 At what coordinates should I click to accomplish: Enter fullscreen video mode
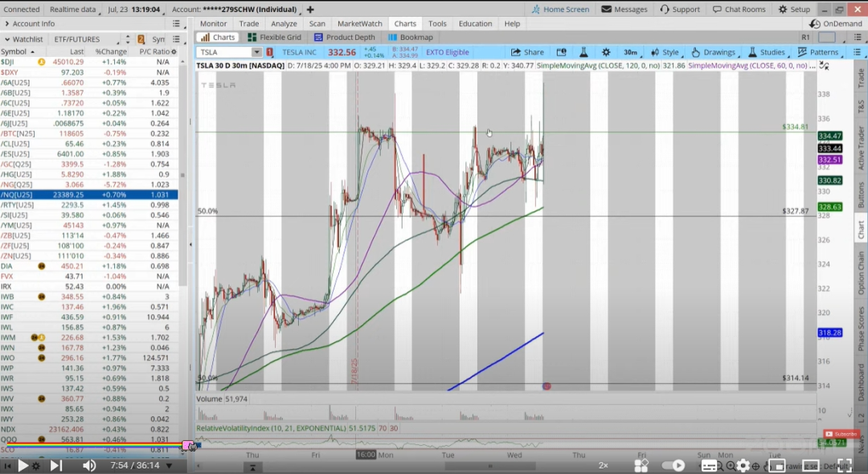(x=845, y=466)
